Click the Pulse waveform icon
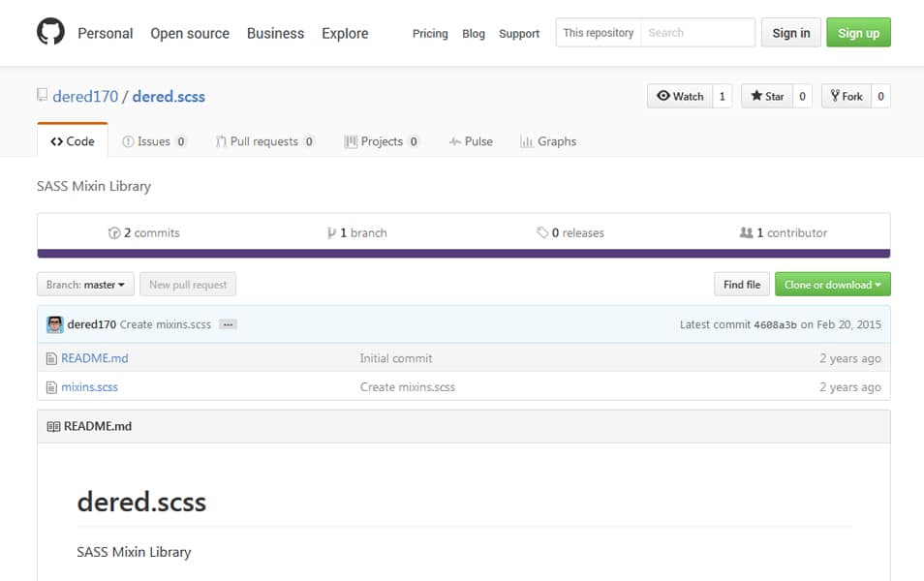 coord(455,141)
